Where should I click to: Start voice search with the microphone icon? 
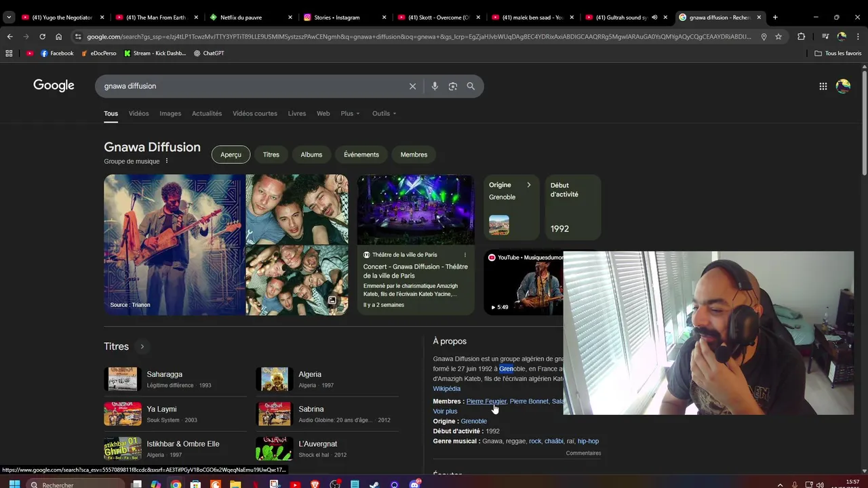(x=435, y=86)
